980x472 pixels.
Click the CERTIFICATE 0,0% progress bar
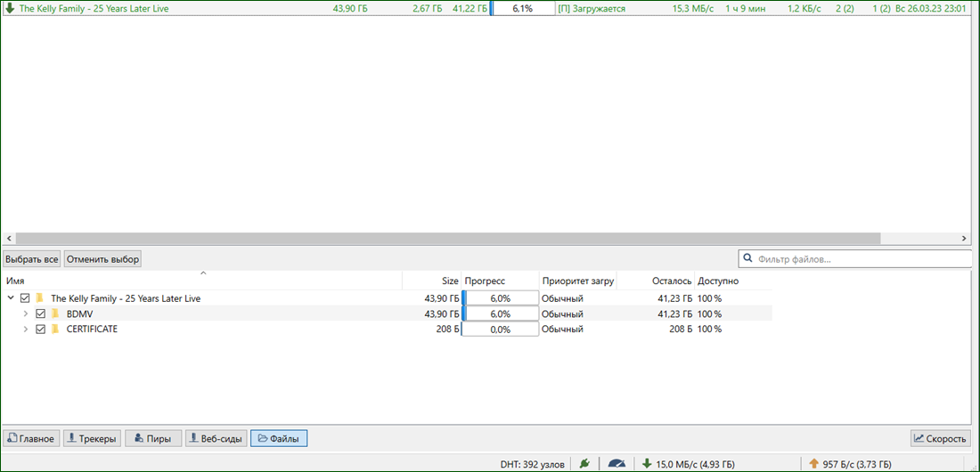tap(500, 329)
